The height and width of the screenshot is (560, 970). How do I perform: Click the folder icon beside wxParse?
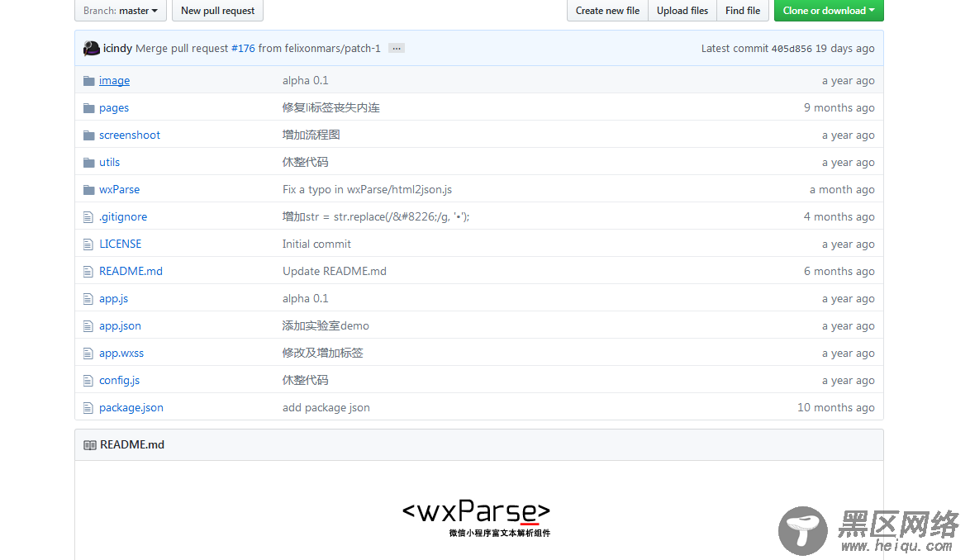[88, 190]
